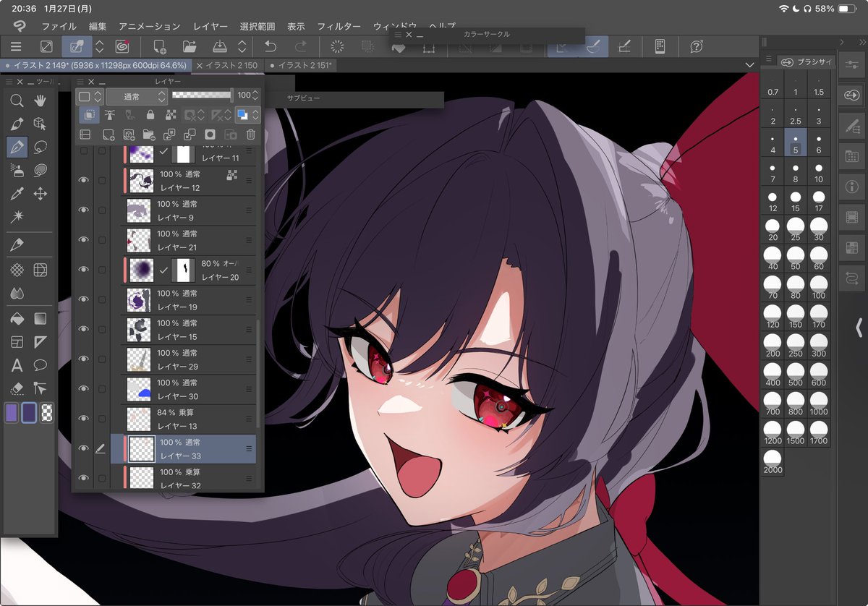Click the Redo arrow in command bar
Viewport: 868px width, 606px height.
tap(301, 46)
